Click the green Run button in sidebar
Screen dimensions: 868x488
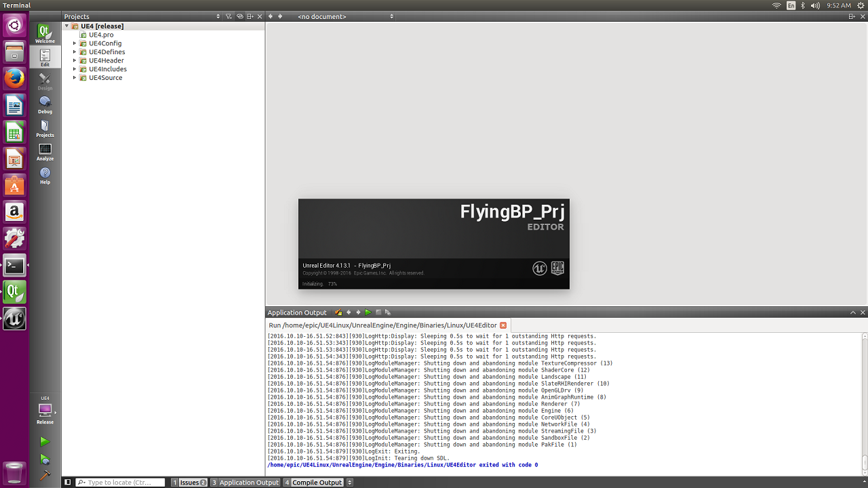(x=45, y=441)
